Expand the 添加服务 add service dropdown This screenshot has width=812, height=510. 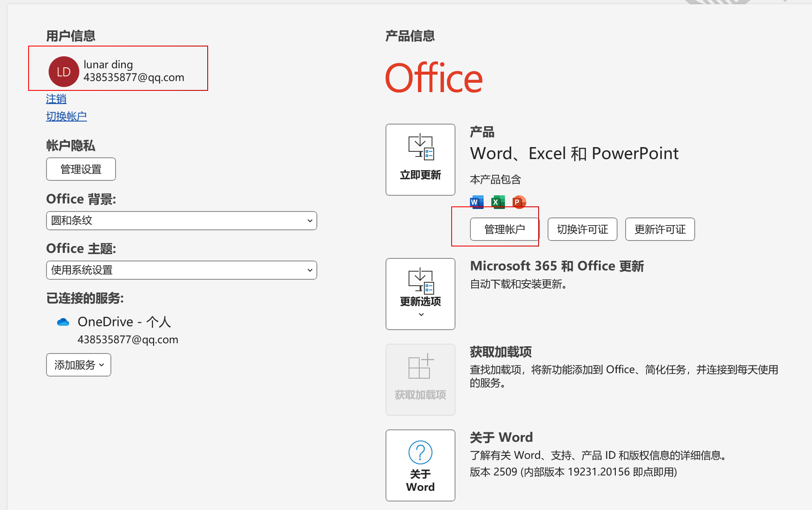coord(79,365)
